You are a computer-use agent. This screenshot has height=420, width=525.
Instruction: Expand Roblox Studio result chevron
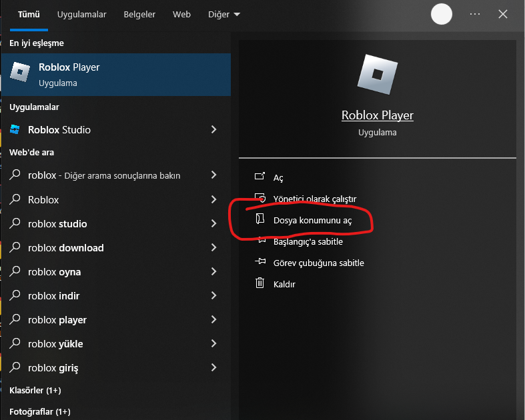(214, 129)
